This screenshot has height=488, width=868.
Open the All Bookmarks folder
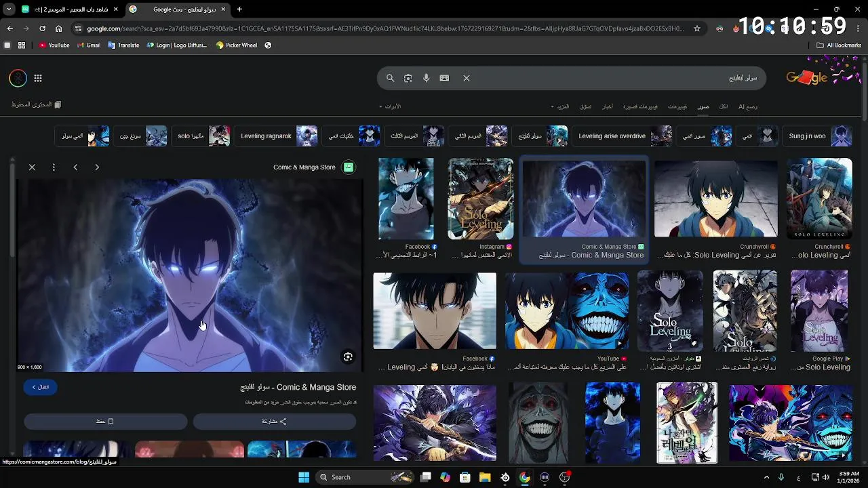pyautogui.click(x=839, y=45)
